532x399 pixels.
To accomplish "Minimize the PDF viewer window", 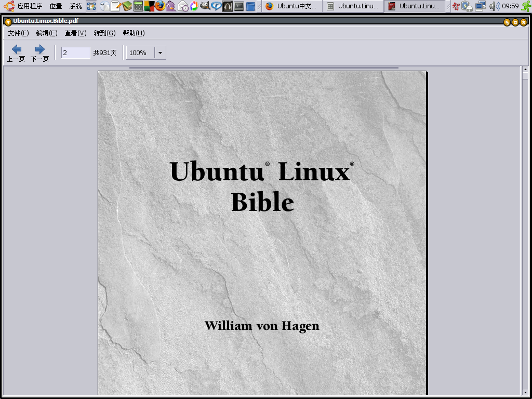I will pyautogui.click(x=507, y=22).
